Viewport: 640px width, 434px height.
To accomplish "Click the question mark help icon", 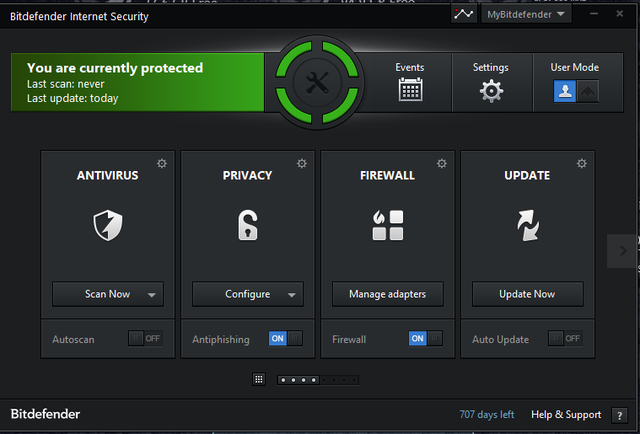I will [620, 416].
